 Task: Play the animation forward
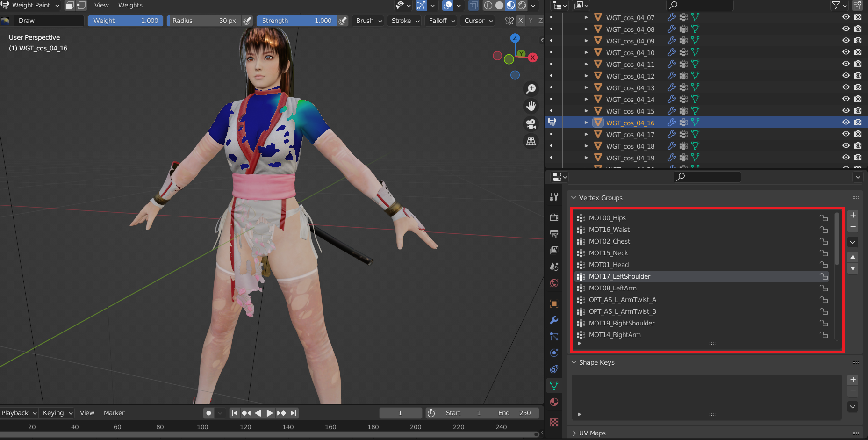pyautogui.click(x=270, y=413)
